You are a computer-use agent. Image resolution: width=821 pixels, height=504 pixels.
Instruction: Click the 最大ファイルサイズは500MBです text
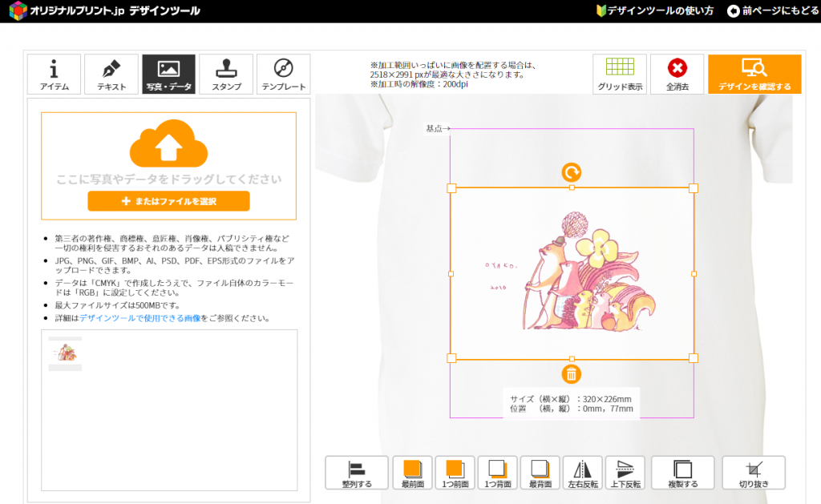pos(118,305)
